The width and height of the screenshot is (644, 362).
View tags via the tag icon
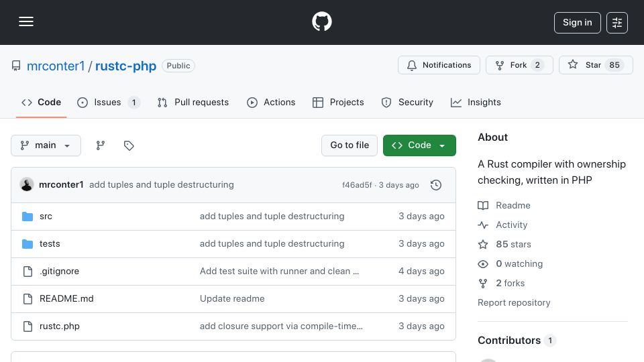[129, 145]
